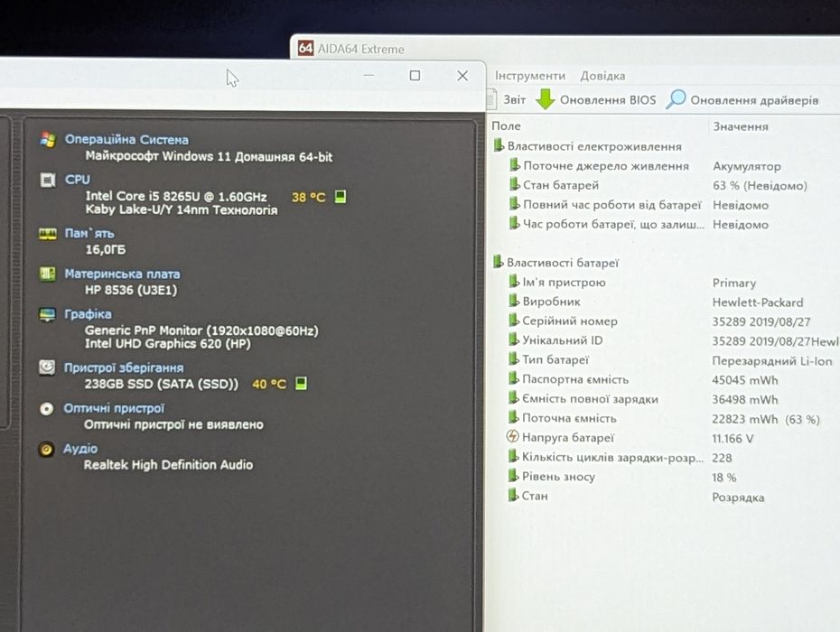Click the Властивості електроживлення group icon

499,145
